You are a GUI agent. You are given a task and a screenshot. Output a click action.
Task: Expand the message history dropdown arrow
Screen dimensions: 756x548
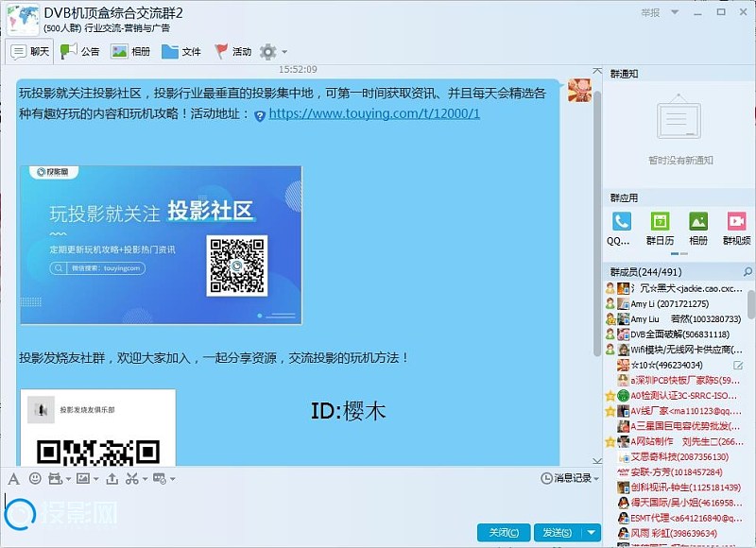point(596,479)
